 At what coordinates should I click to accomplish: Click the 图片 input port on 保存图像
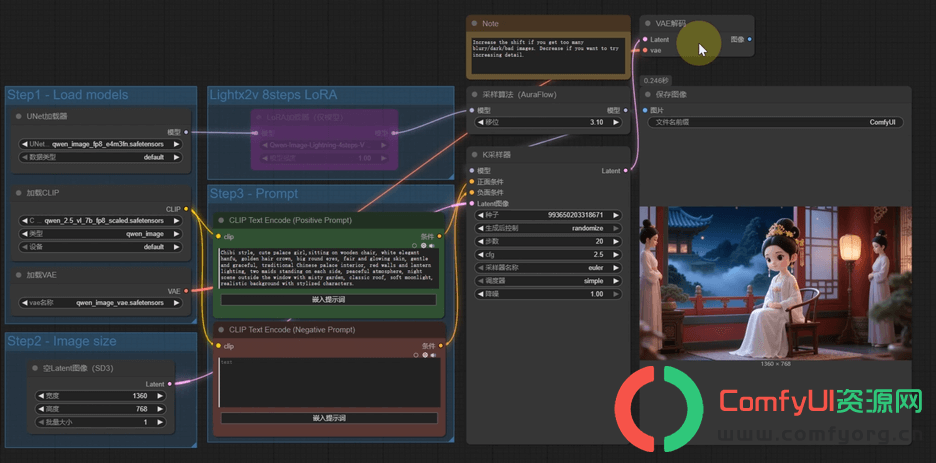[x=645, y=110]
